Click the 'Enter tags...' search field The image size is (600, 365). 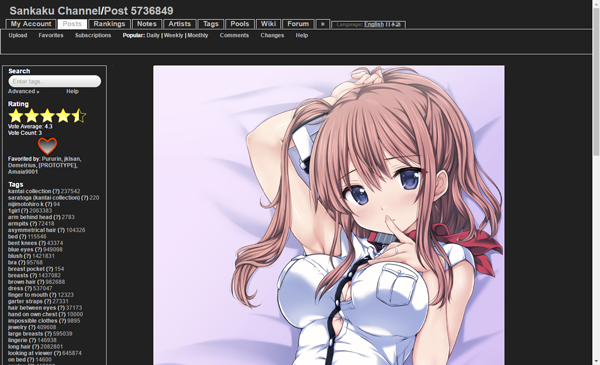55,81
